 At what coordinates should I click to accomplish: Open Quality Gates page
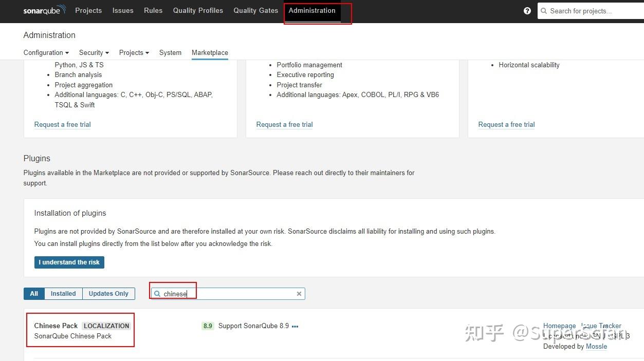tap(256, 10)
